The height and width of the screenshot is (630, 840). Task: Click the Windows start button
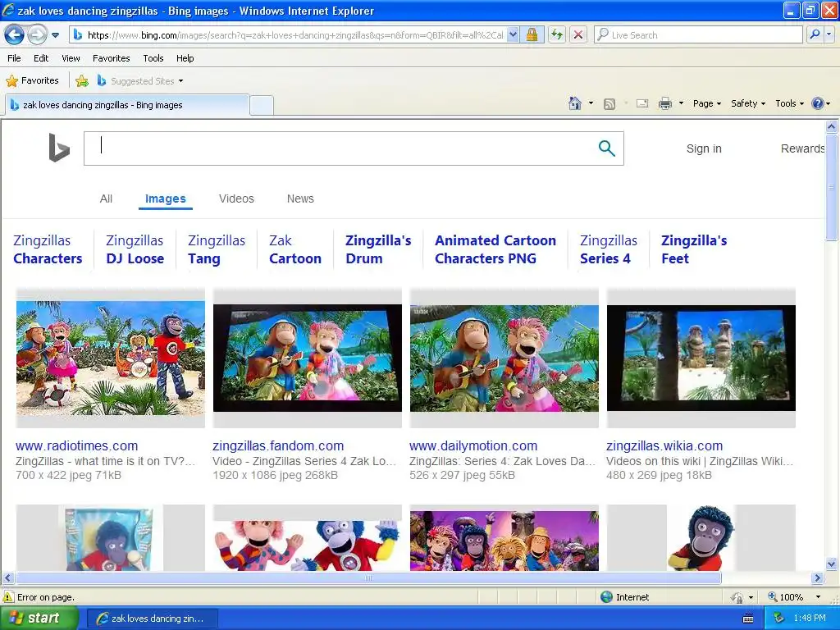39,618
